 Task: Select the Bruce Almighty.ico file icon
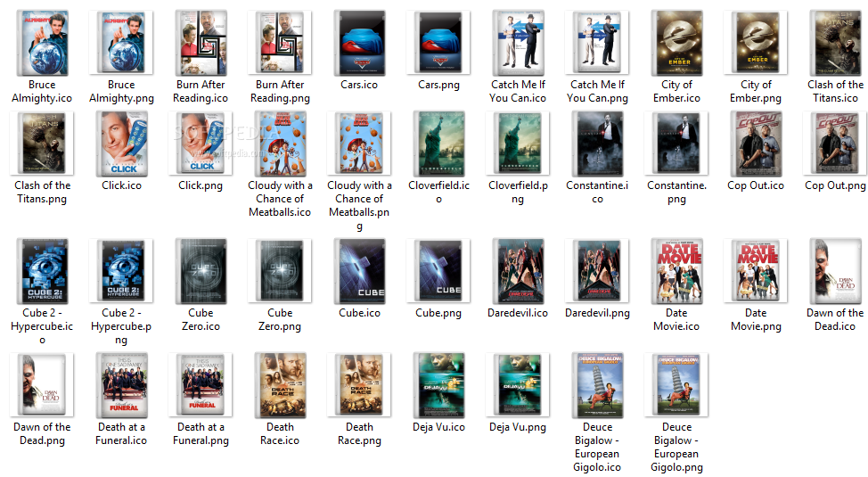click(42, 43)
